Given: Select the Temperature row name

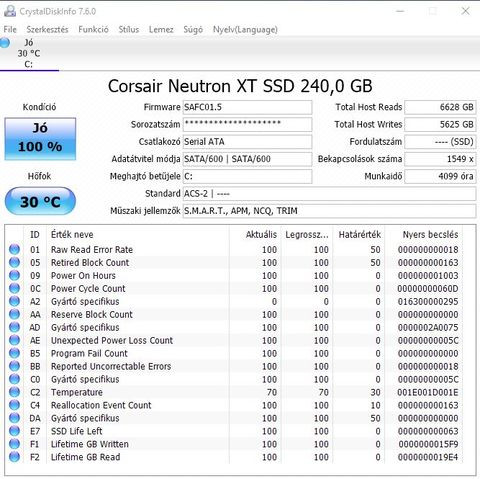Looking at the screenshot, I should pyautogui.click(x=77, y=392).
